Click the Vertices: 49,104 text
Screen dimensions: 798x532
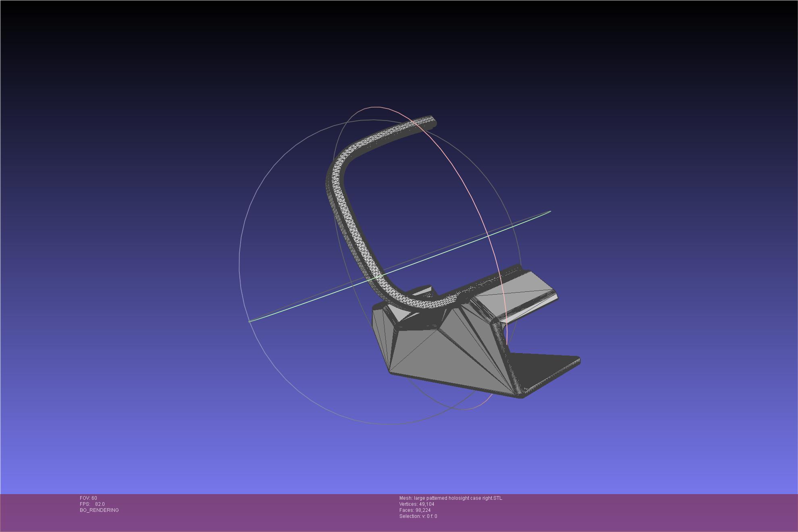click(x=417, y=504)
